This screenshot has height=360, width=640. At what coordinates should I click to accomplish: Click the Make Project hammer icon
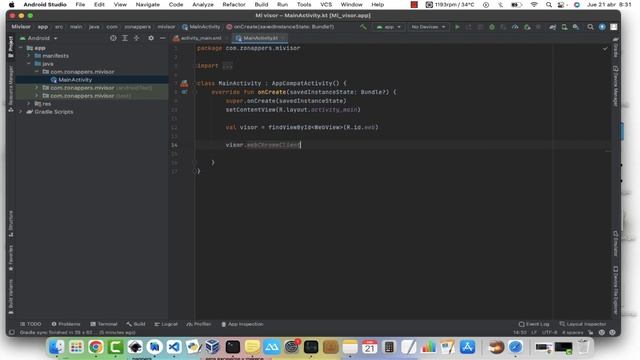[x=363, y=27]
